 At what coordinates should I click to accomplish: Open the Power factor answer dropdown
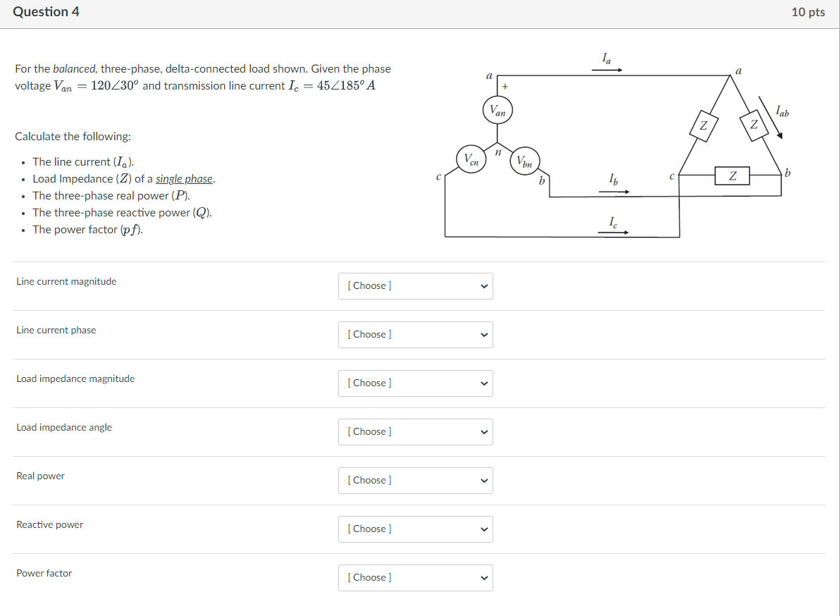(415, 577)
